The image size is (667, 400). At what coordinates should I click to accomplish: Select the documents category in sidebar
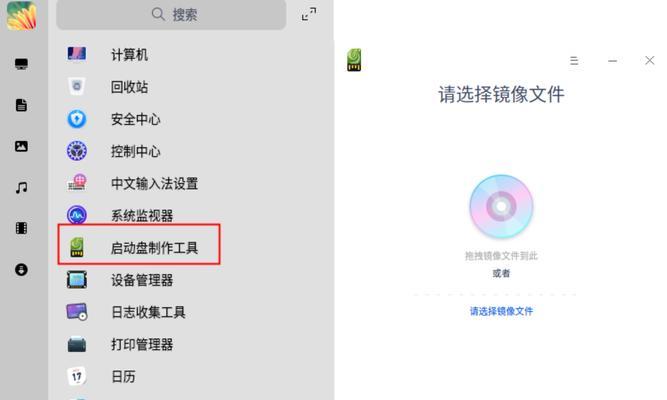pos(21,105)
